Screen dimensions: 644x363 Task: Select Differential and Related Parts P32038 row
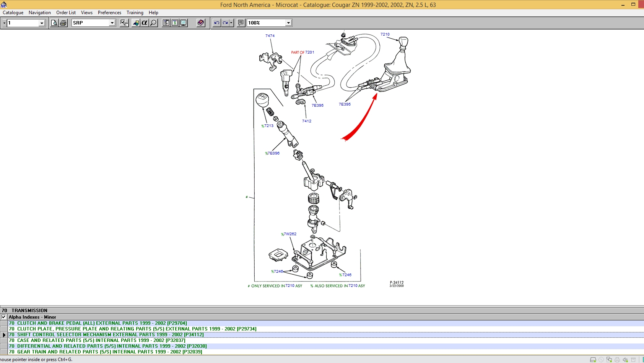tap(326, 346)
